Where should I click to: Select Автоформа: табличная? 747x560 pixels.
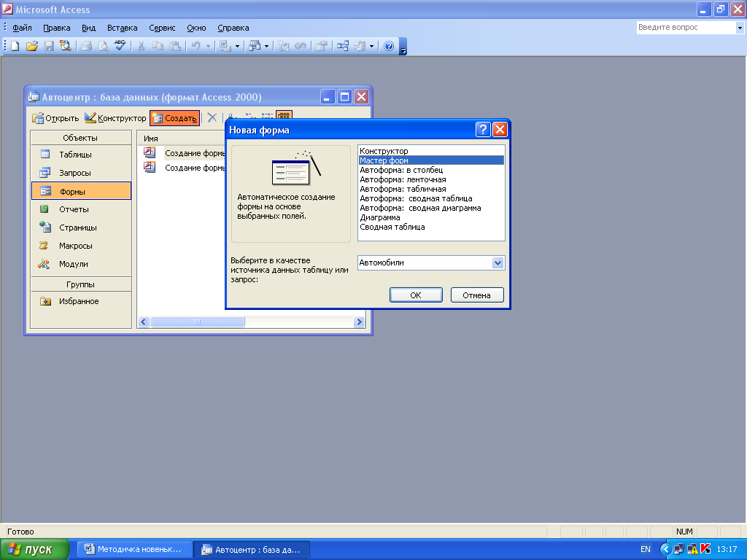[431, 189]
